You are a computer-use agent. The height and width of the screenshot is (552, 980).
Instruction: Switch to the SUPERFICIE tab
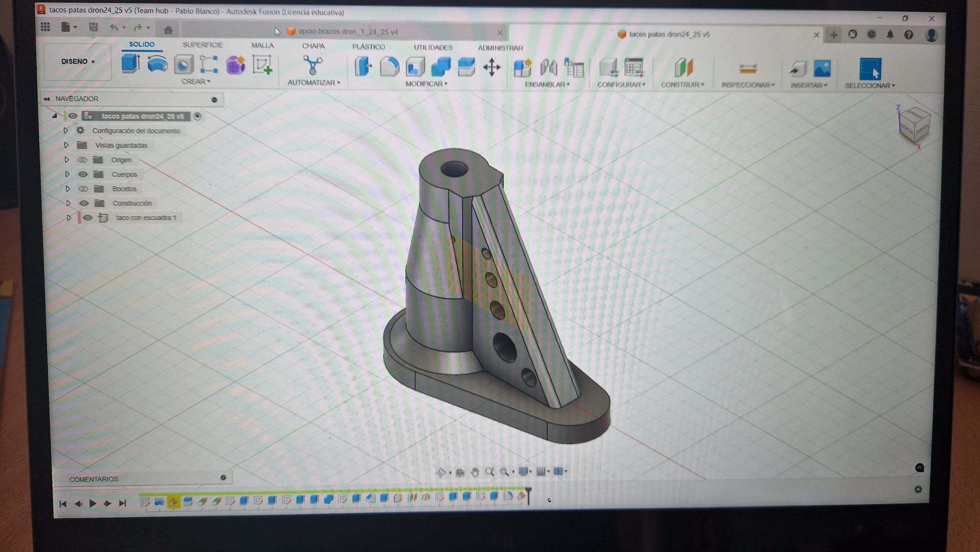pos(202,45)
